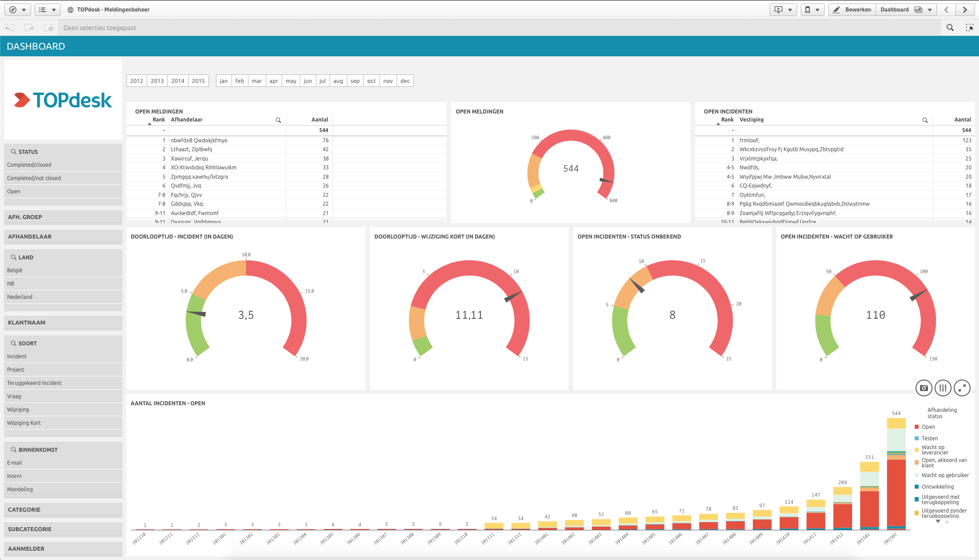The image size is (979, 560).
Task: Select the 2014 year filter
Action: tap(178, 81)
